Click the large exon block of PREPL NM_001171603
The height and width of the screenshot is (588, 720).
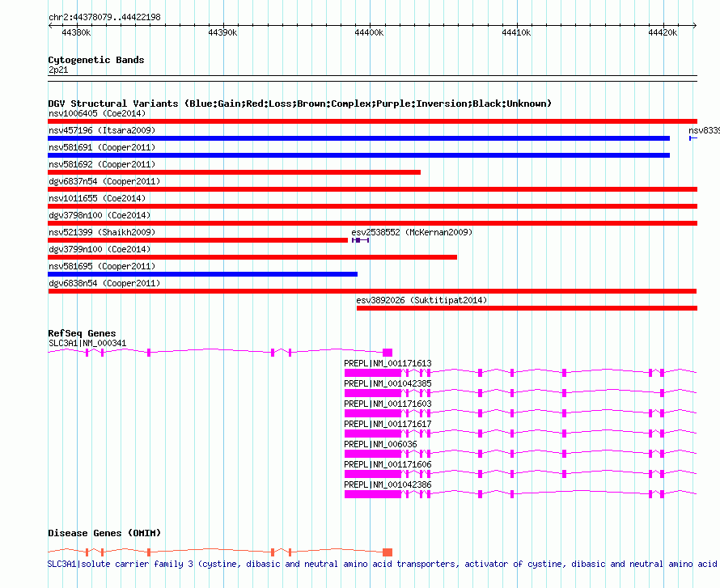(x=373, y=413)
